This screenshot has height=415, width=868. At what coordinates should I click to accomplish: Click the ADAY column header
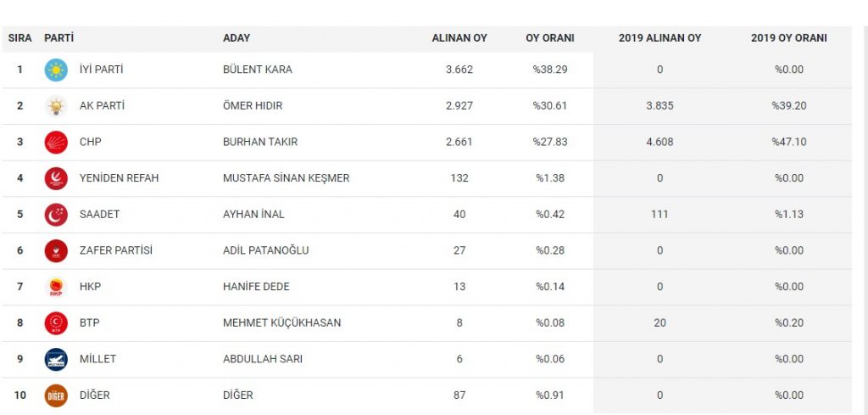[236, 38]
